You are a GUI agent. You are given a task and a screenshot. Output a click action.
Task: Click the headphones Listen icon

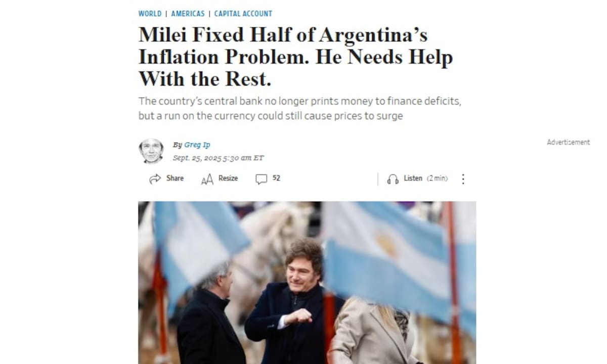(393, 179)
